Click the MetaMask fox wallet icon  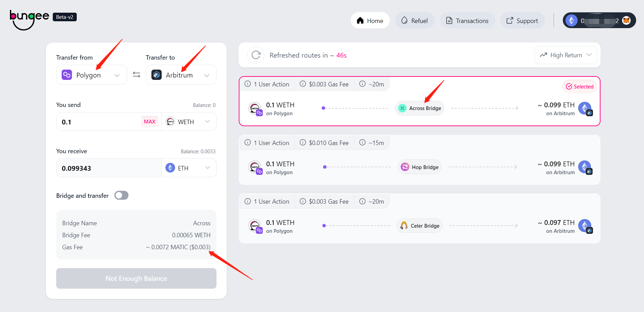click(626, 21)
